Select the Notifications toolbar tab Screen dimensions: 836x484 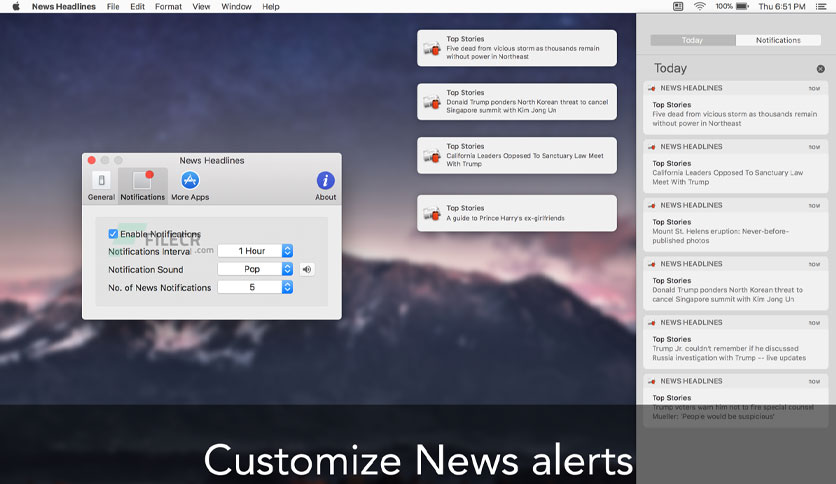point(142,186)
